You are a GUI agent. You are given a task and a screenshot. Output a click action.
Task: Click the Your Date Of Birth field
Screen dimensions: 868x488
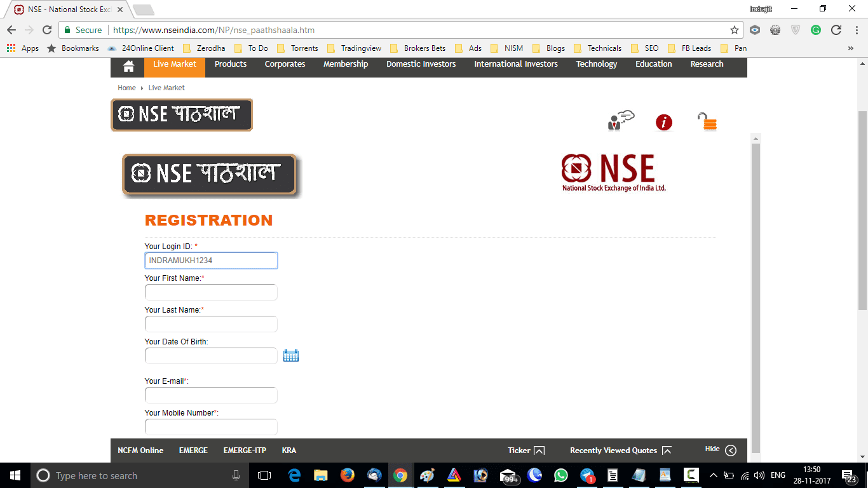pyautogui.click(x=211, y=356)
